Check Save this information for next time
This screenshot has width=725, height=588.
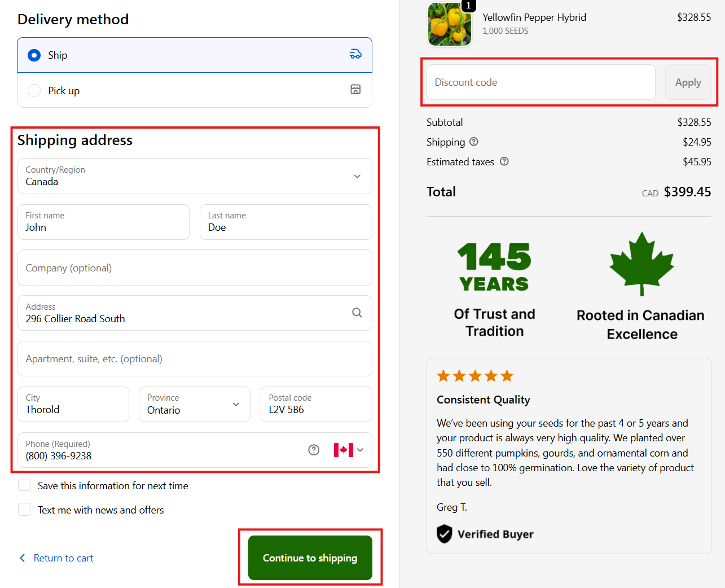pos(24,485)
